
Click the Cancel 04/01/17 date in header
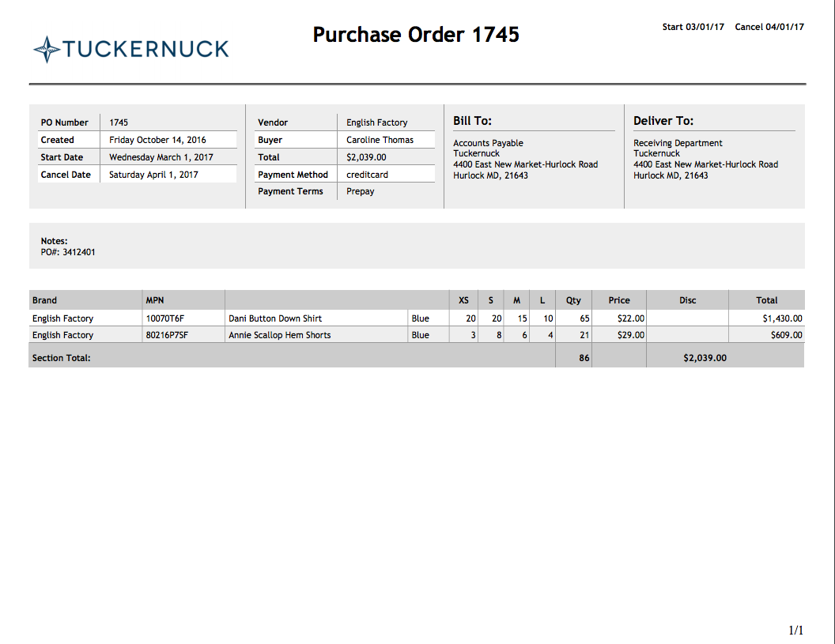coord(769,27)
